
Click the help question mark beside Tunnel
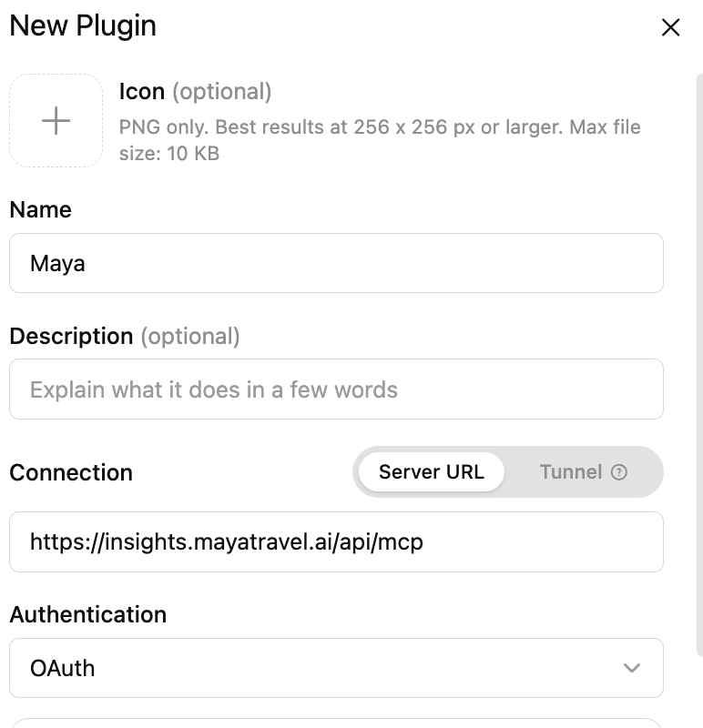619,472
